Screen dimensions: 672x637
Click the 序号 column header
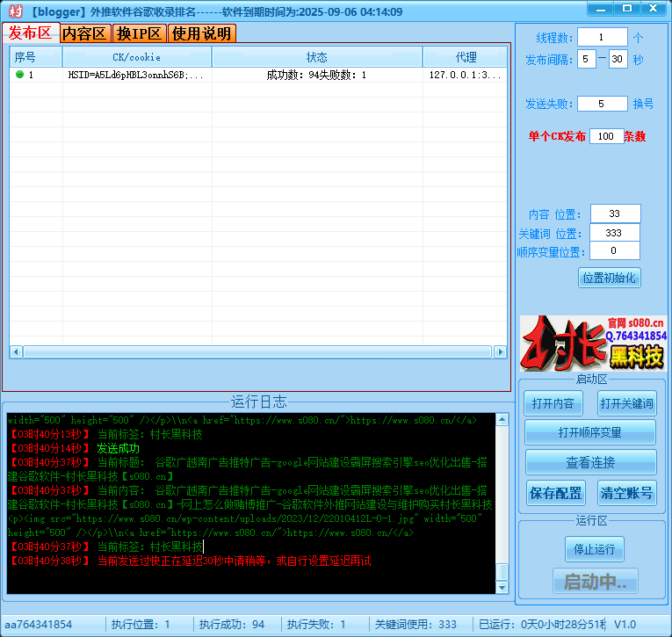pos(35,56)
